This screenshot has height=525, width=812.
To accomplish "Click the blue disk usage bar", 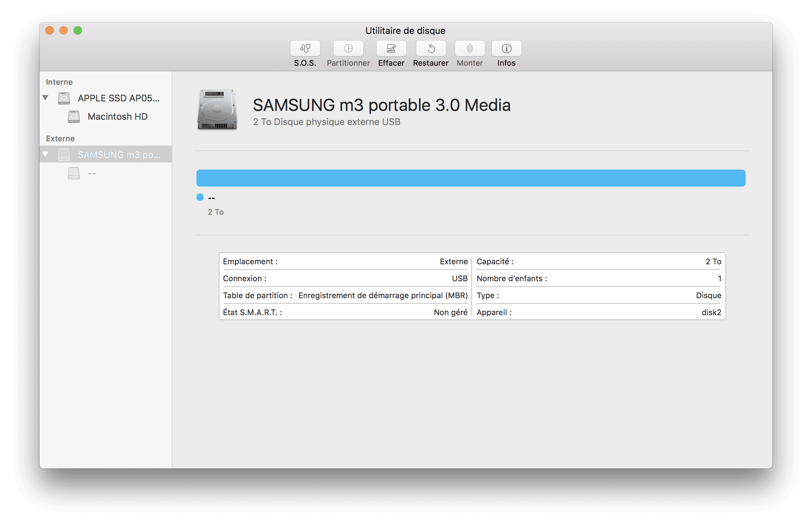I will (x=471, y=178).
